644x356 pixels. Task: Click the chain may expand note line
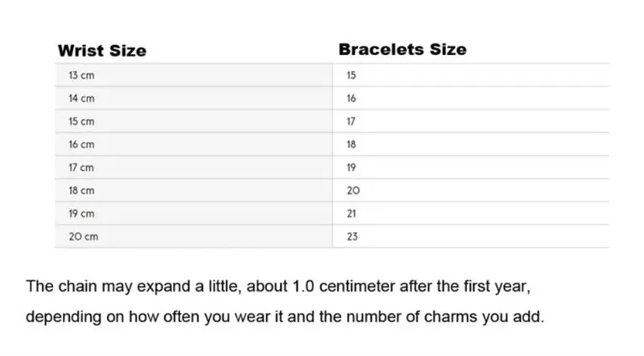point(278,286)
